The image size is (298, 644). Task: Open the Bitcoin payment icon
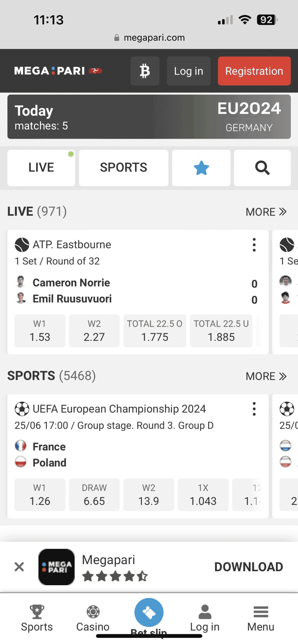(x=145, y=71)
